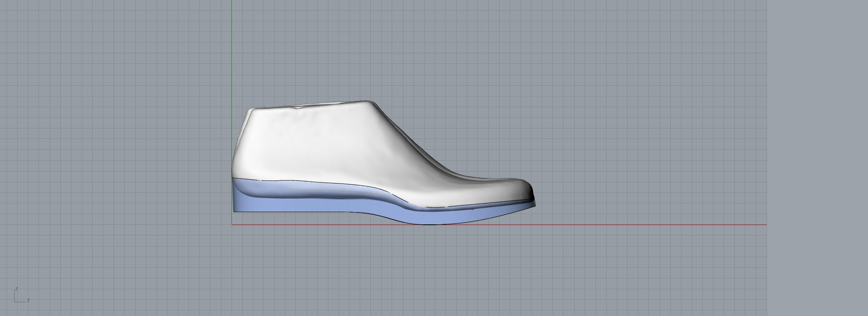Click the bottom rear corner of the blue sole
The image size is (868, 316).
(234, 211)
